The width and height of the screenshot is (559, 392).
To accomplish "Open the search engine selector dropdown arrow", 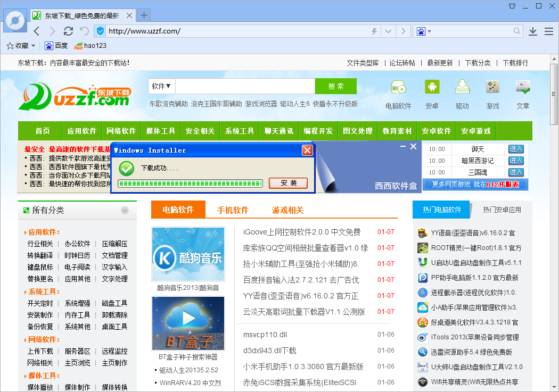I will 429,31.
